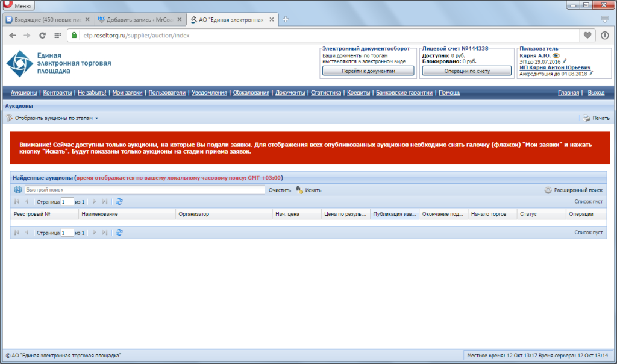Sort by Организатор column
This screenshot has width=617, height=364.
[x=224, y=214]
